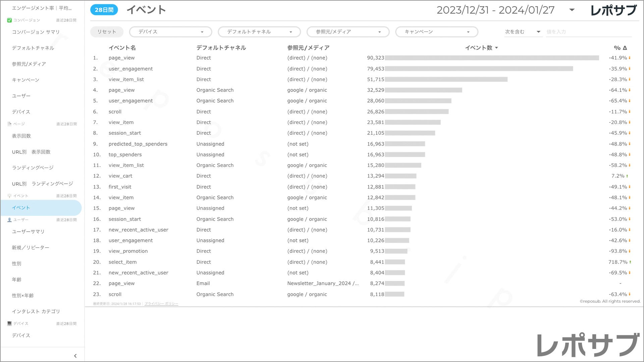This screenshot has width=644, height=362.
Task: Click the 28日間 blue badge
Action: [104, 10]
